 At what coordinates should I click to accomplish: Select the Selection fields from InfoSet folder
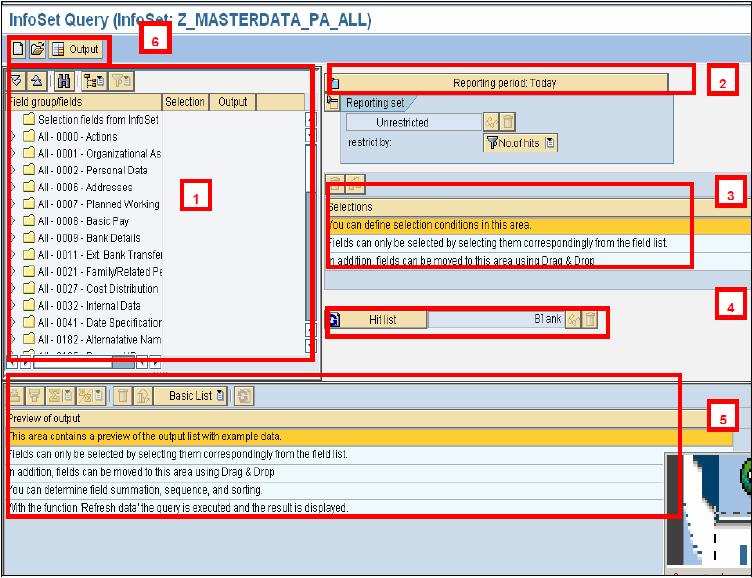pyautogui.click(x=97, y=119)
